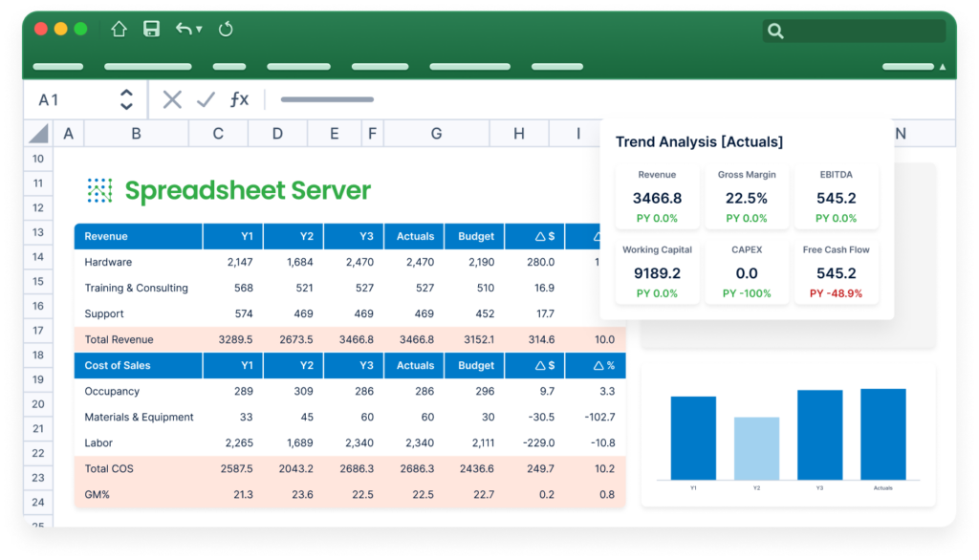This screenshot has width=979, height=560.
Task: Open Insert Function with the fx icon
Action: pyautogui.click(x=239, y=99)
